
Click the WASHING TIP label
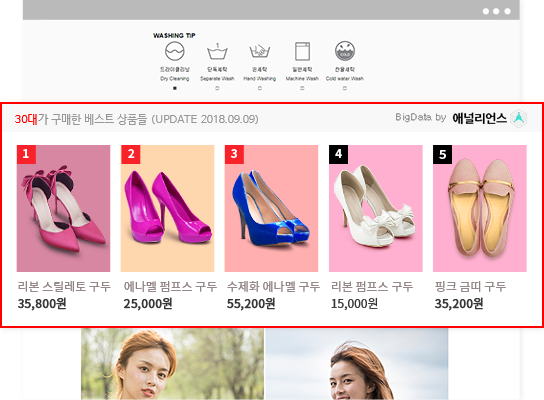(x=174, y=35)
